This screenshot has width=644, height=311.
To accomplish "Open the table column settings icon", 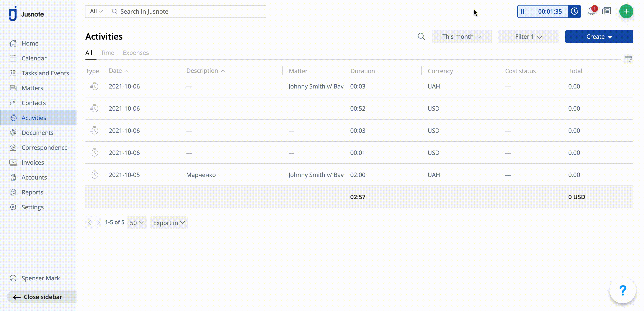I will point(628,59).
